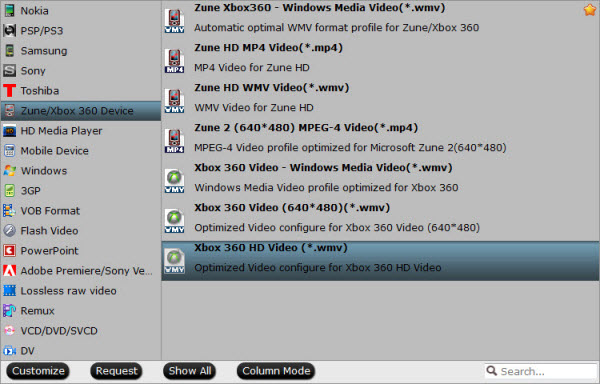Image resolution: width=600 pixels, height=384 pixels.
Task: Click the Request button
Action: click(x=116, y=371)
